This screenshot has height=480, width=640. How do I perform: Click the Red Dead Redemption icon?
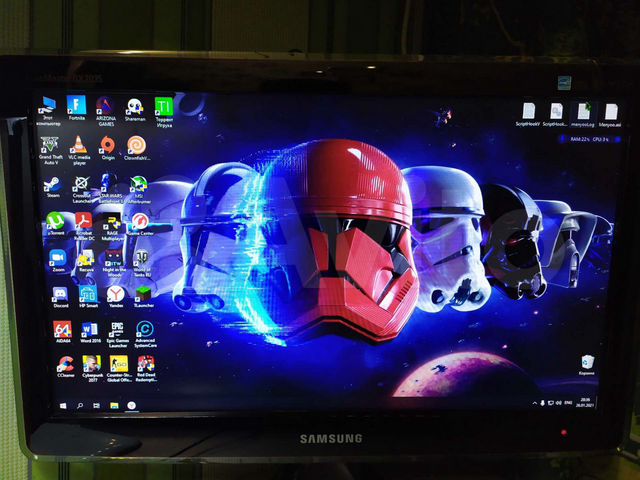(146, 364)
